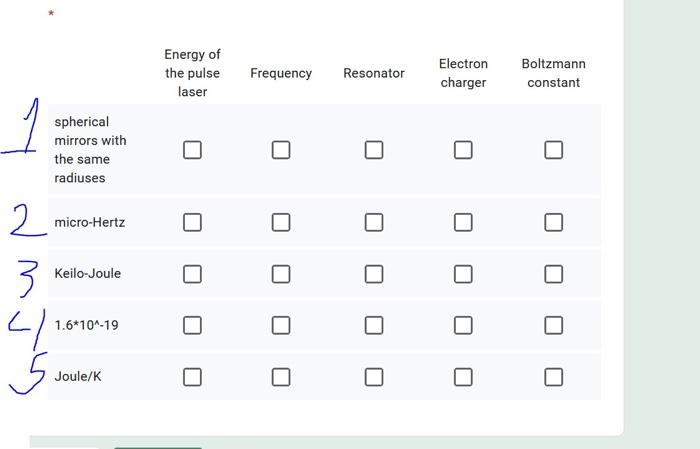Select Electron charger checkbox in micro-Hertz row
The height and width of the screenshot is (449, 700).
click(463, 222)
